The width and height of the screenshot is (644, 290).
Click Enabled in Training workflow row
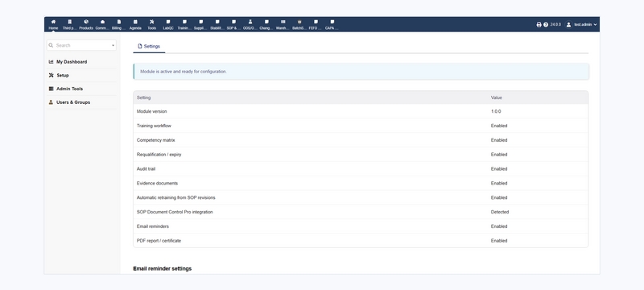coord(499,126)
